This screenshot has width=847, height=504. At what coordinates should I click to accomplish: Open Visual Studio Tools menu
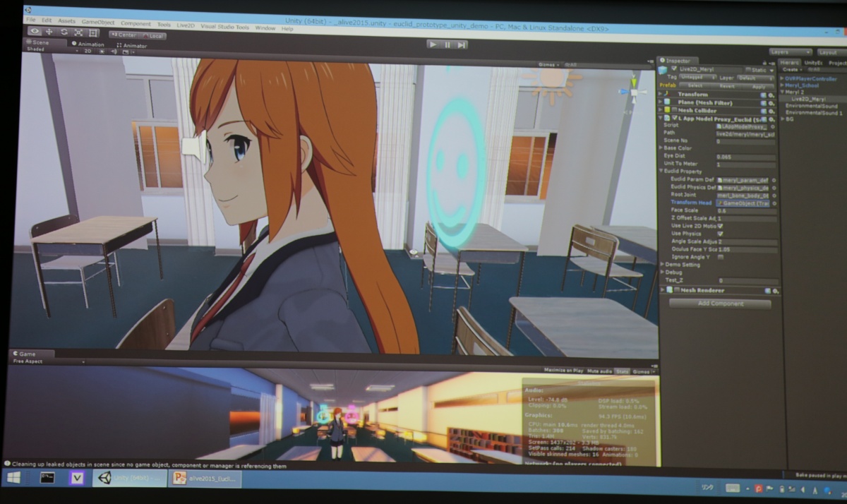(224, 26)
